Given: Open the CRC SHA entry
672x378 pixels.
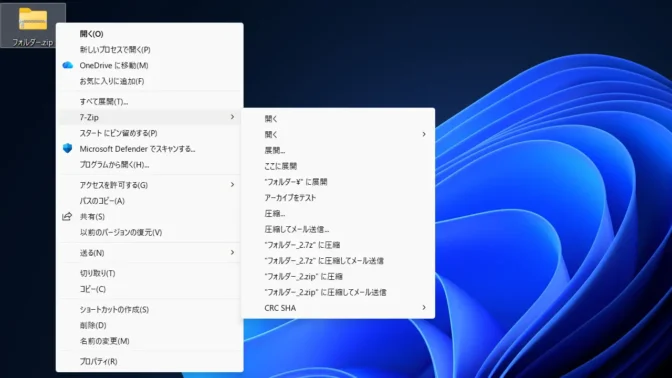Looking at the screenshot, I should tap(338, 308).
